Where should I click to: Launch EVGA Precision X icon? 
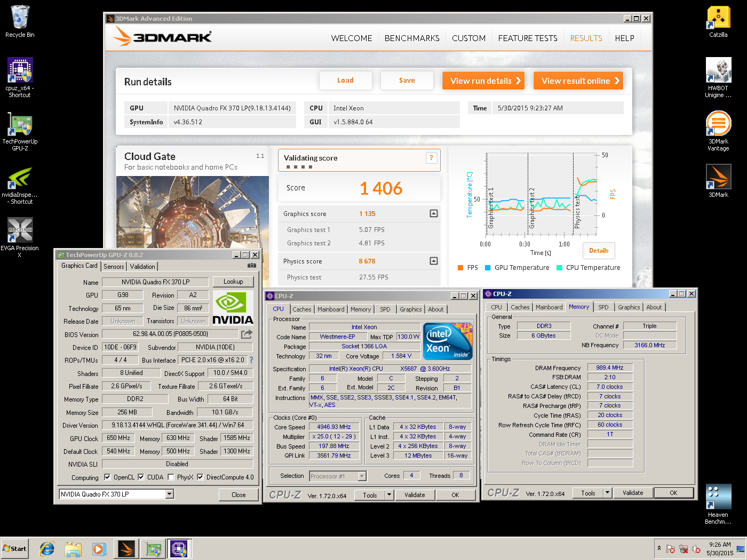click(20, 238)
